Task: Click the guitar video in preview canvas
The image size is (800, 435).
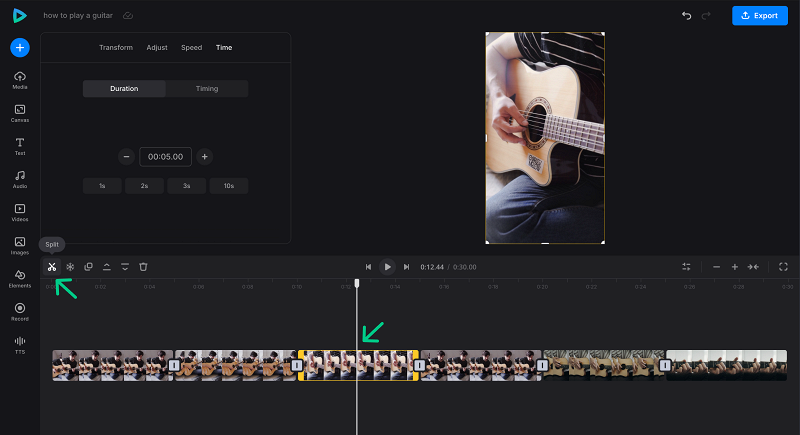Action: (545, 138)
